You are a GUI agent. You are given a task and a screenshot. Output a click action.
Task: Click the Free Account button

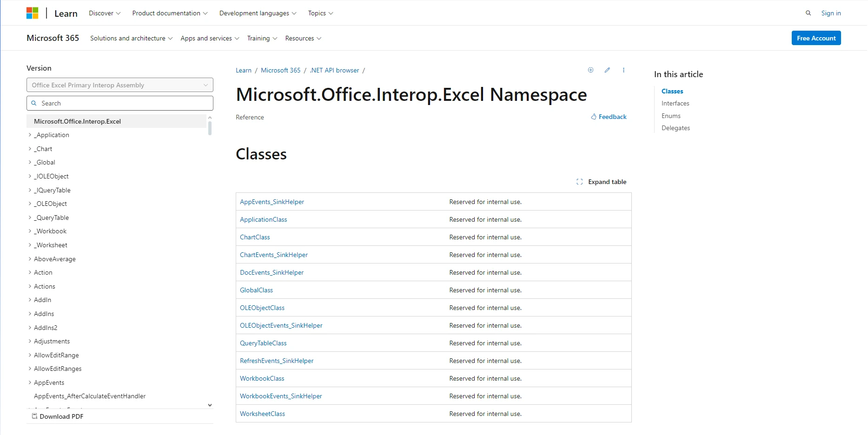point(816,38)
